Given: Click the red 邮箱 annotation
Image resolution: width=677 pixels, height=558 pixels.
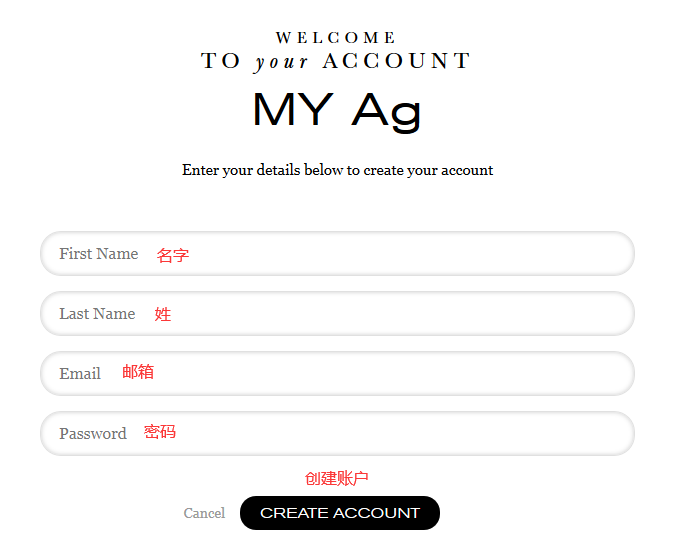Looking at the screenshot, I should [138, 372].
